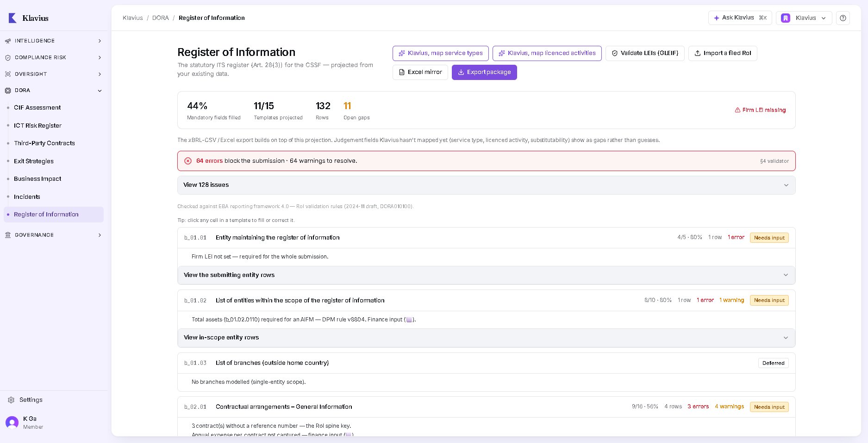Click '4 warnings' on b_02.01 row
This screenshot has width=868, height=443.
click(x=730, y=406)
